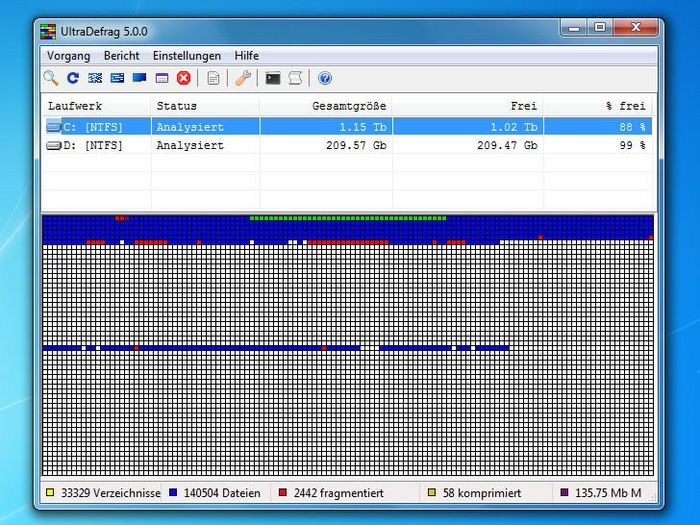Open the Vorgang menu
The height and width of the screenshot is (525, 700).
coord(68,56)
